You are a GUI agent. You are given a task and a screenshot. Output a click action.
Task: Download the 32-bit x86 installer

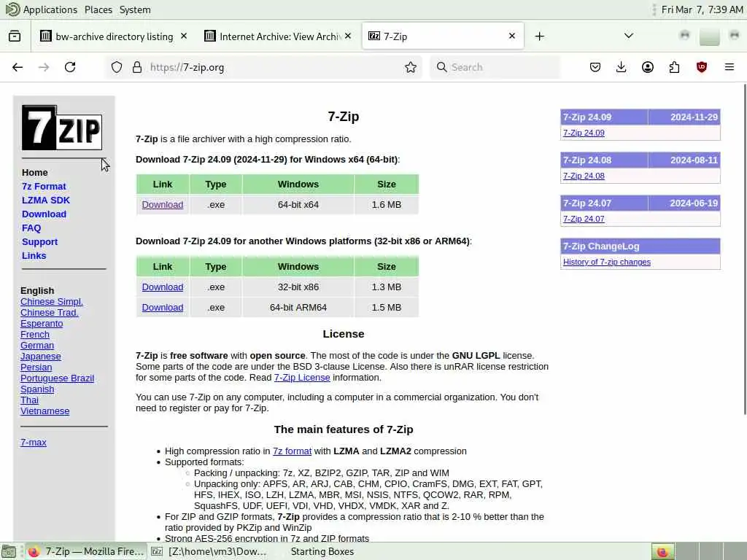click(x=163, y=287)
